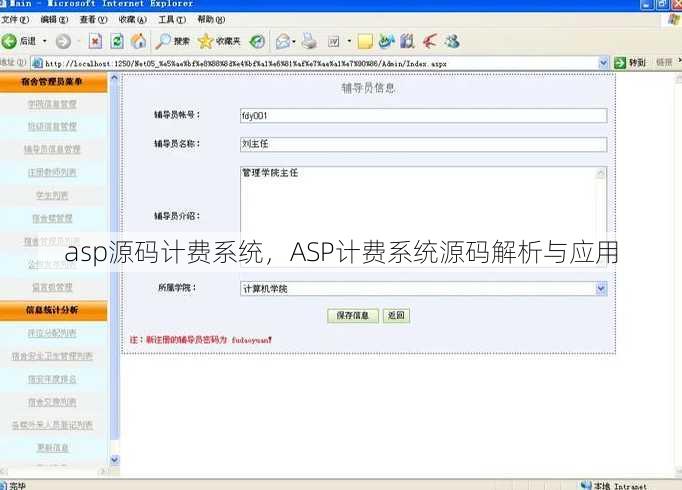Click the Edit page document icon
Viewport: 682px width, 490px height.
334,41
